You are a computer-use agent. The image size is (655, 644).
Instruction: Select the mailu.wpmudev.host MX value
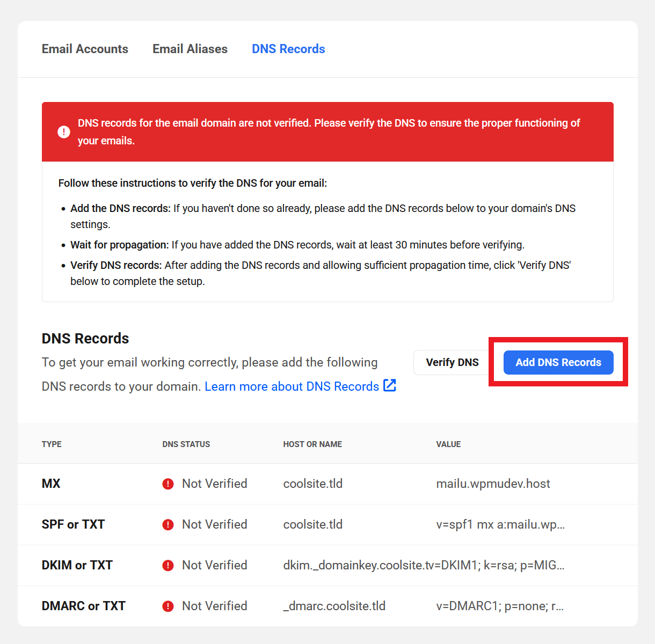[x=493, y=484]
